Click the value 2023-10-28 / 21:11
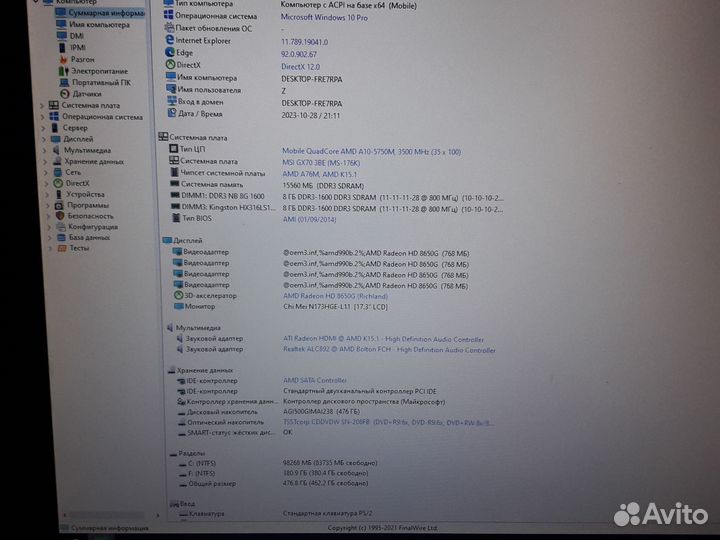 click(311, 115)
